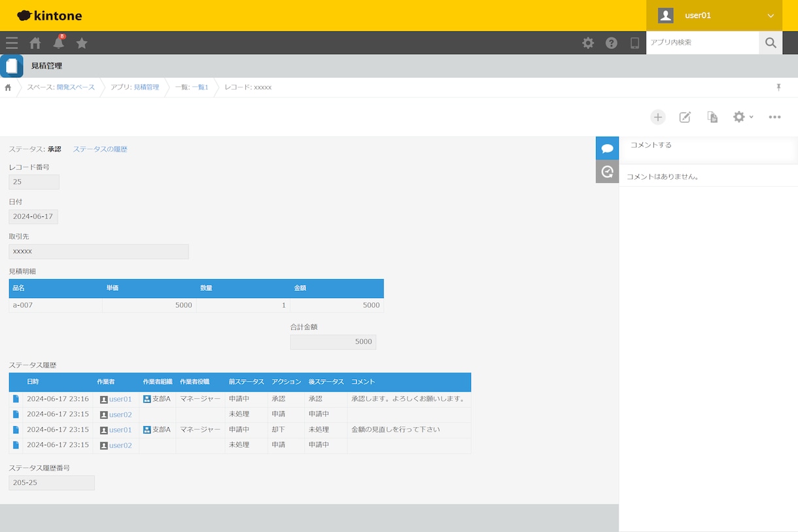Open the more options ellipsis menu
This screenshot has height=532, width=798.
pos(775,117)
